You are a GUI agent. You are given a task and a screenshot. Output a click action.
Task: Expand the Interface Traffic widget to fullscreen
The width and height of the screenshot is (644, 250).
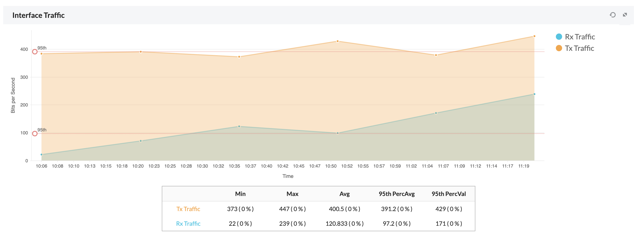(625, 15)
